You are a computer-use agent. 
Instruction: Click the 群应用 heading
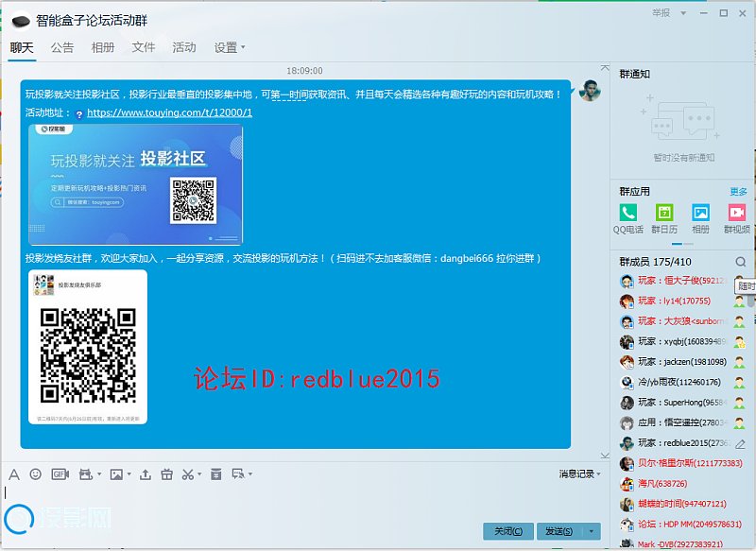[634, 192]
